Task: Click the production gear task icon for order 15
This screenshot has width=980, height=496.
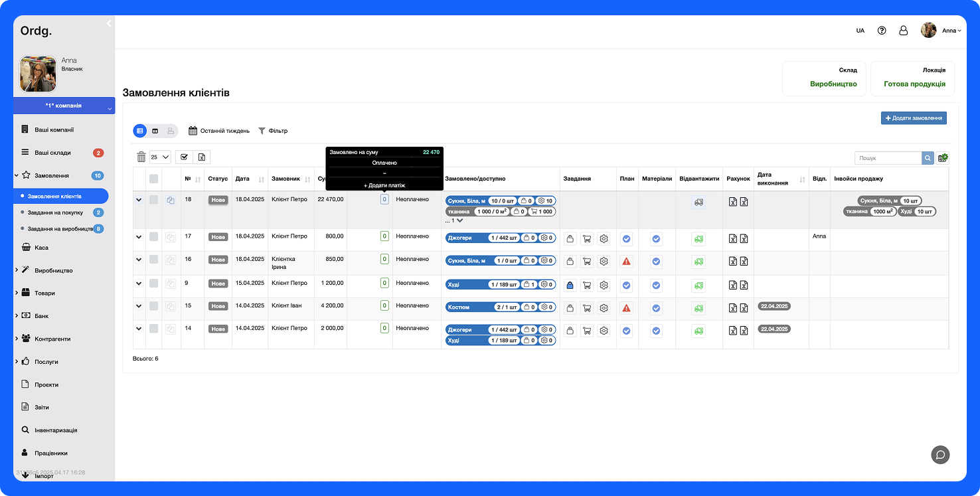Action: [x=604, y=308]
